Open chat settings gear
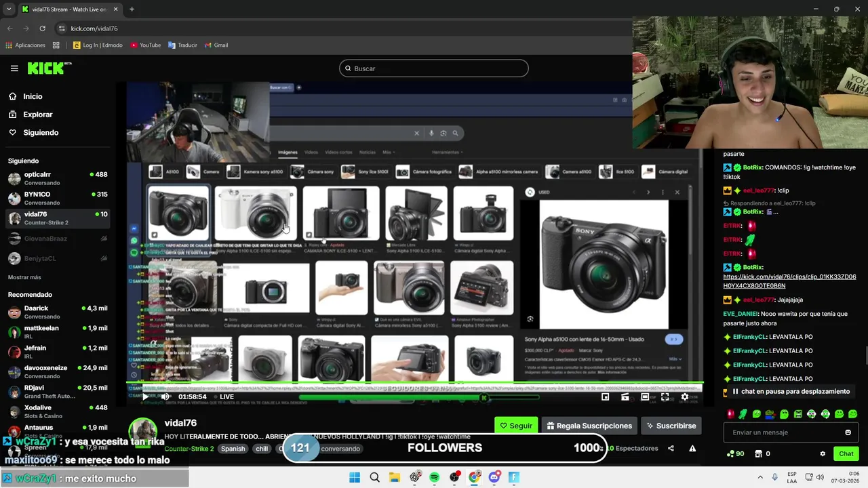 tap(823, 453)
